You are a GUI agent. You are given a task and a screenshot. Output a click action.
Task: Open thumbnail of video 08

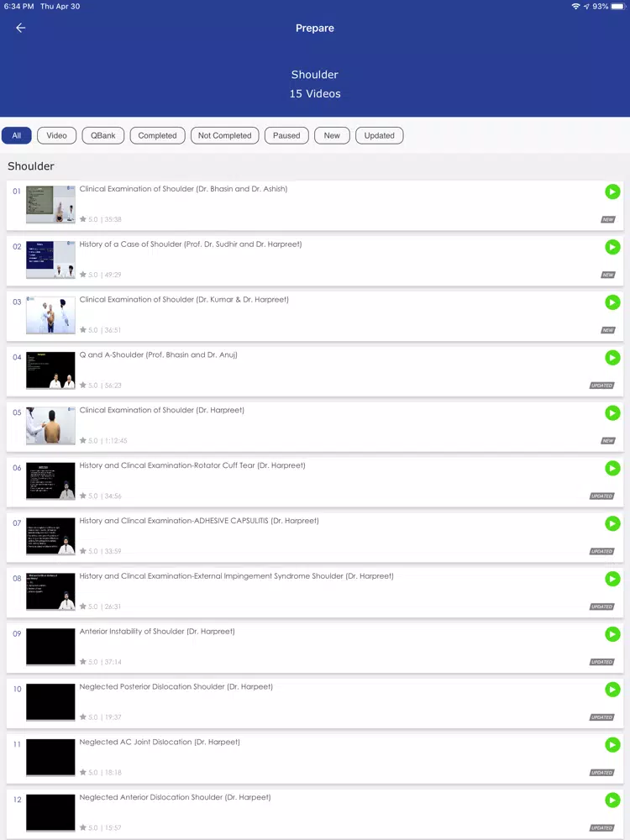tap(51, 591)
